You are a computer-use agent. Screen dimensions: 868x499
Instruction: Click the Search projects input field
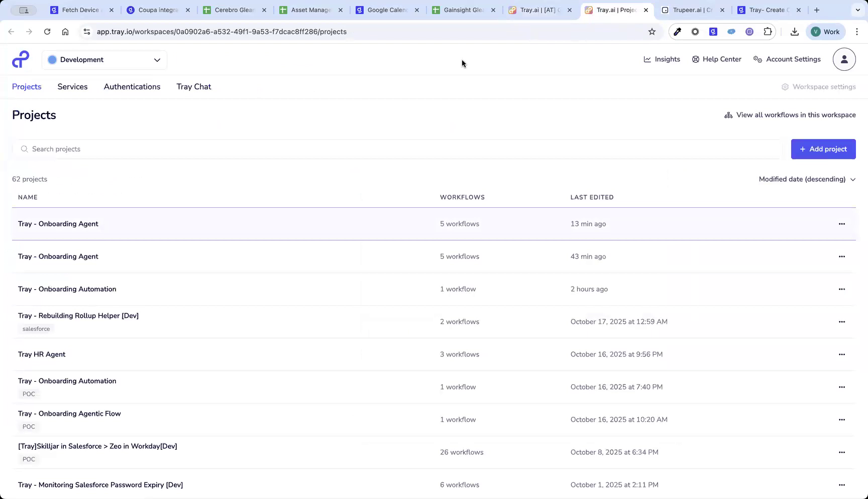(201, 149)
